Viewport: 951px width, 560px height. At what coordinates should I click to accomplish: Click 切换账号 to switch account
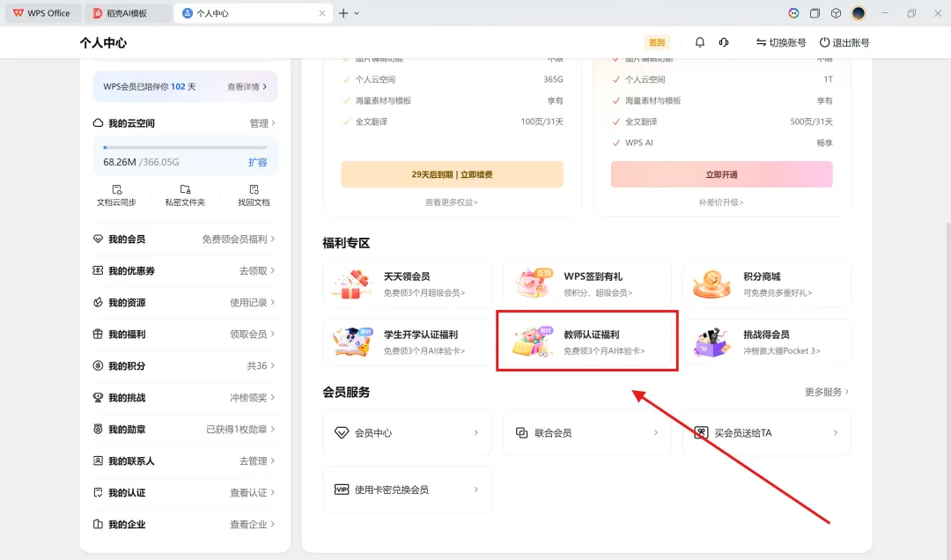780,42
